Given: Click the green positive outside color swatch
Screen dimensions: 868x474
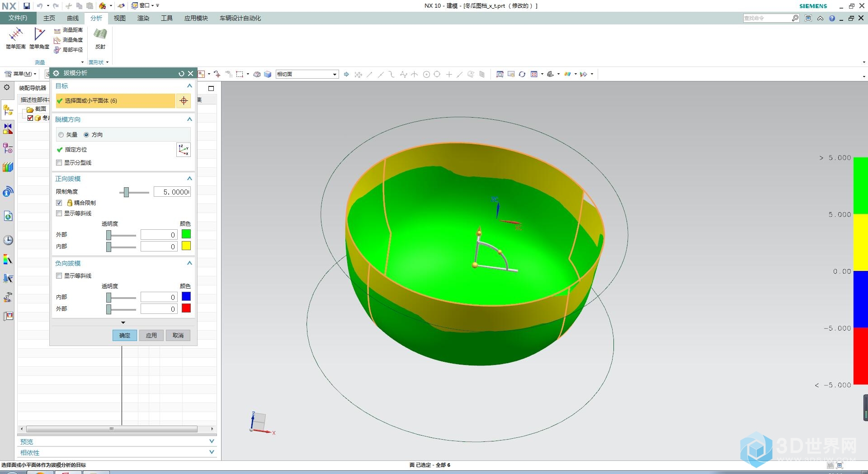Looking at the screenshot, I should pos(186,234).
